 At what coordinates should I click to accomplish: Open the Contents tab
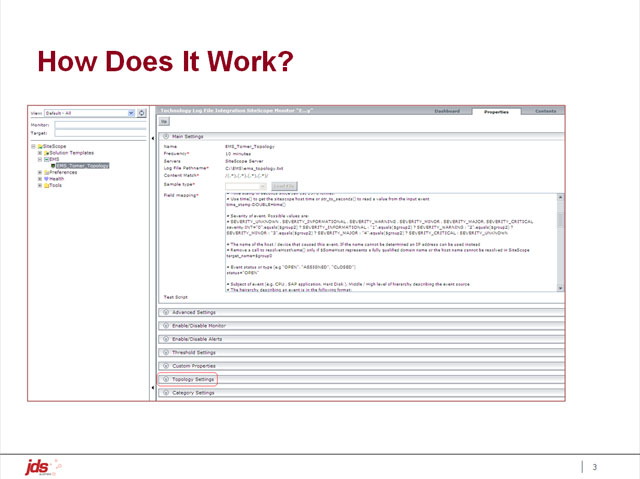545,111
